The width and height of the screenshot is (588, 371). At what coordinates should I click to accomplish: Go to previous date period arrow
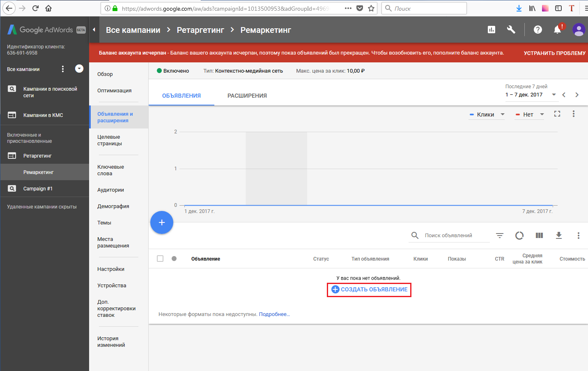(x=564, y=95)
